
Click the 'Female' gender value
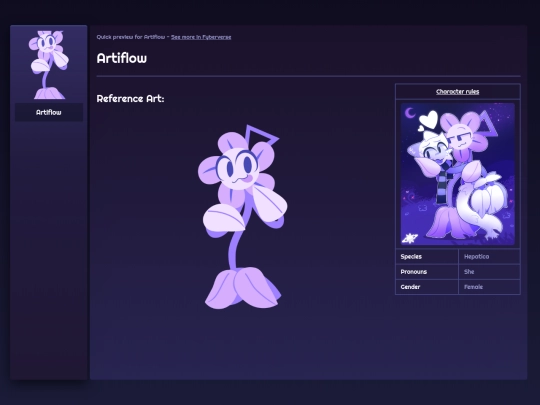coord(473,287)
